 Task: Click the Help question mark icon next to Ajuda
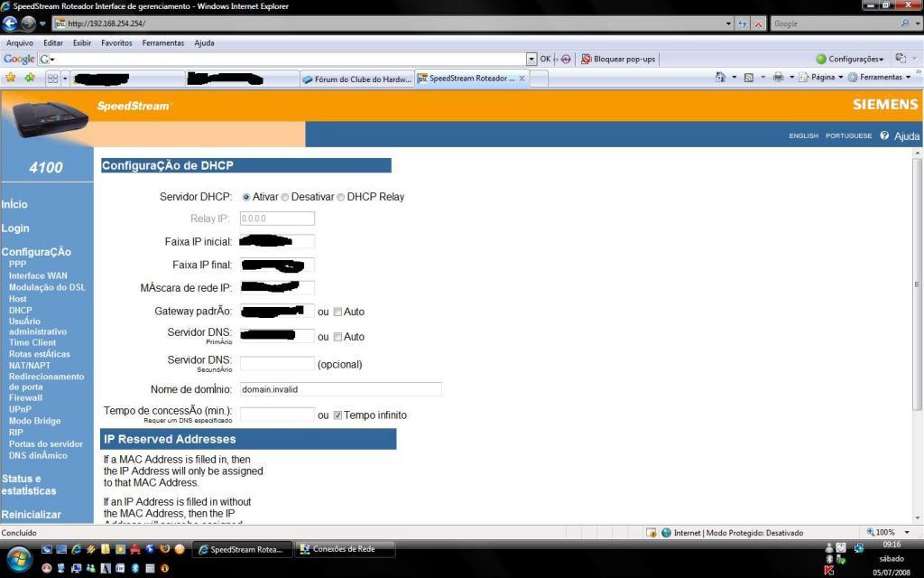pyautogui.click(x=884, y=135)
